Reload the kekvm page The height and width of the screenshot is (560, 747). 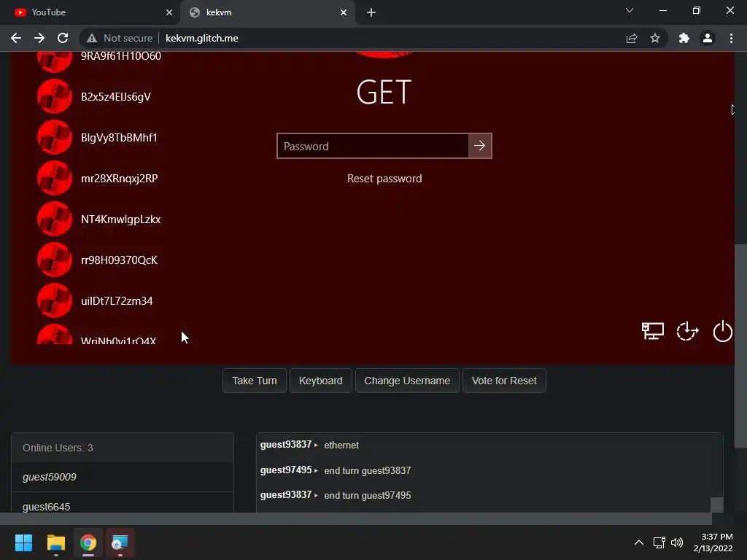tap(63, 38)
